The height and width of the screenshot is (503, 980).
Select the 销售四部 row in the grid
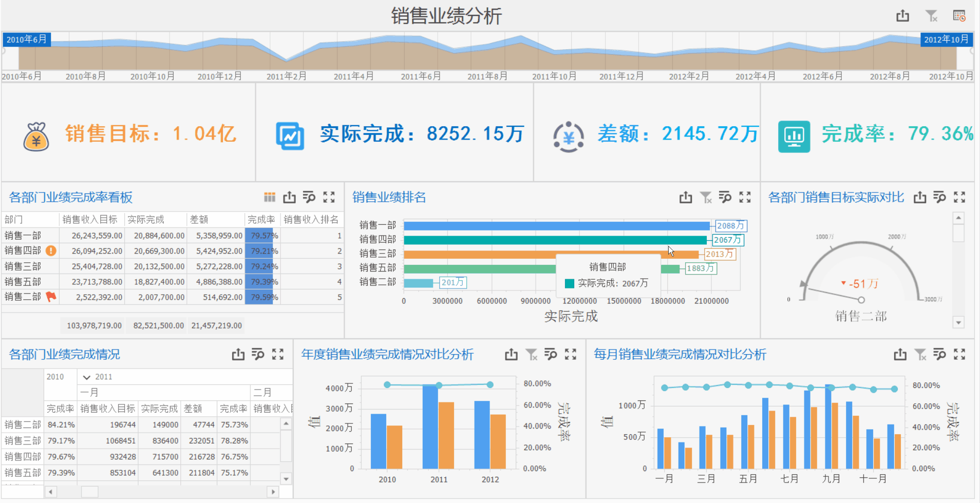pyautogui.click(x=23, y=250)
